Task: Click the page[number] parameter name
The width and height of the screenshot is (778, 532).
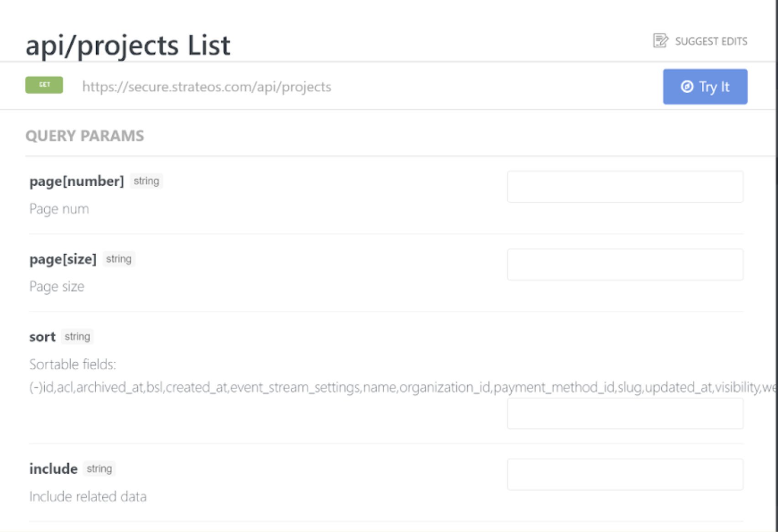Action: point(77,181)
